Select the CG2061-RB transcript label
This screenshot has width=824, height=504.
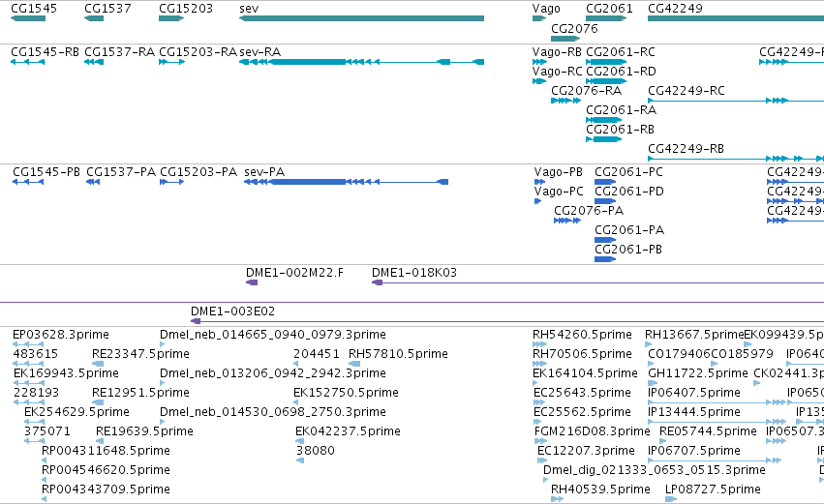point(620,130)
